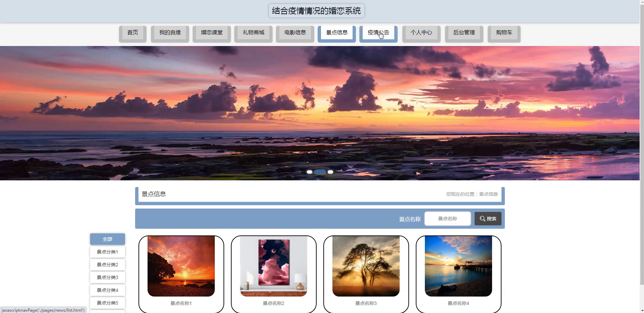Show the first banner slide via its dot
The image size is (644, 313).
click(x=310, y=172)
